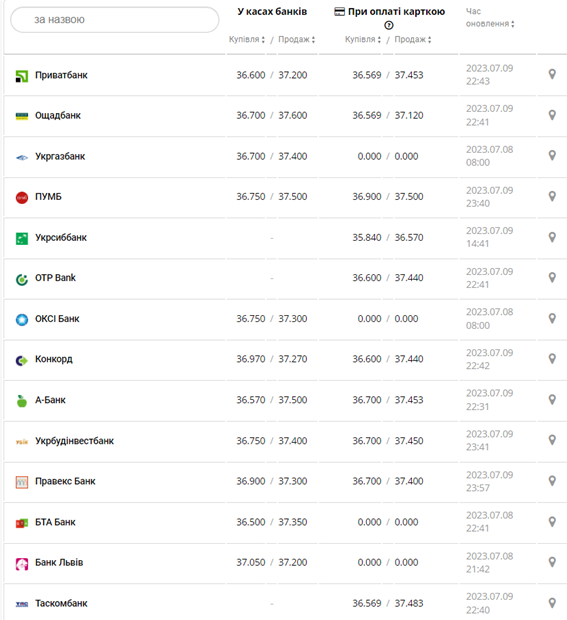
Task: Click the А-Банк green apple logo
Action: pos(22,401)
